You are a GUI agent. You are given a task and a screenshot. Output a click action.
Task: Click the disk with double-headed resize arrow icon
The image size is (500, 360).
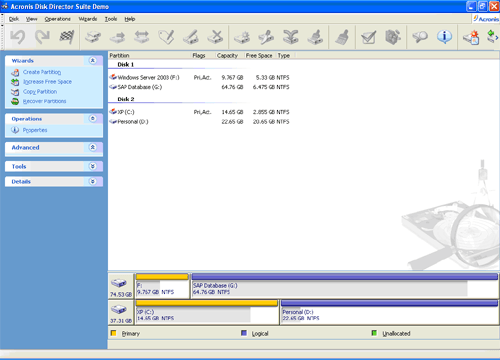142,37
